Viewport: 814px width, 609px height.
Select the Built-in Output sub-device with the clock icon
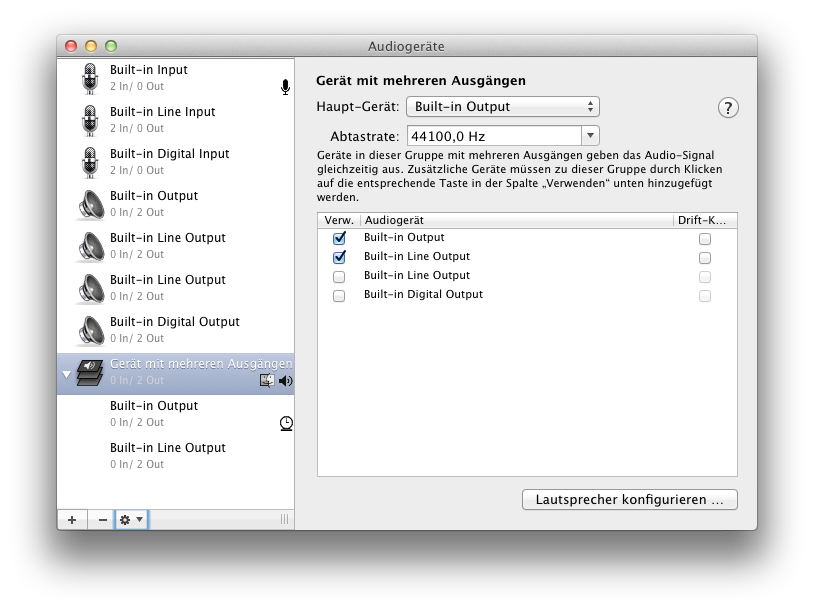[x=175, y=414]
